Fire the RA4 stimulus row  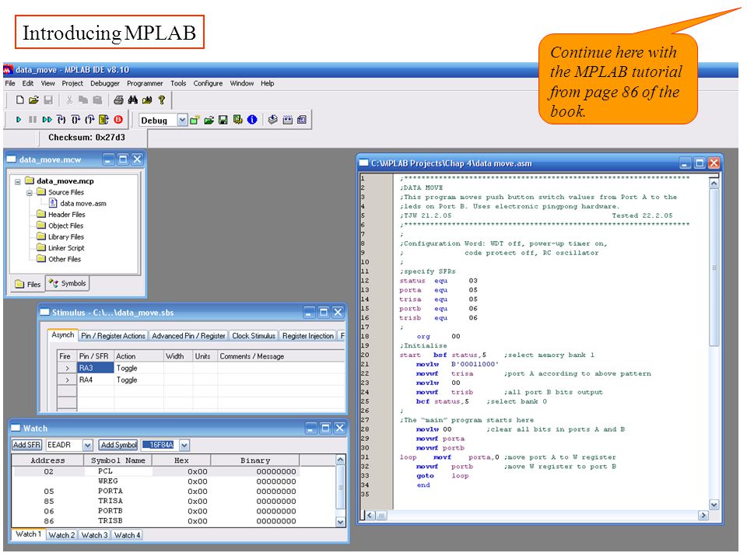tap(67, 380)
